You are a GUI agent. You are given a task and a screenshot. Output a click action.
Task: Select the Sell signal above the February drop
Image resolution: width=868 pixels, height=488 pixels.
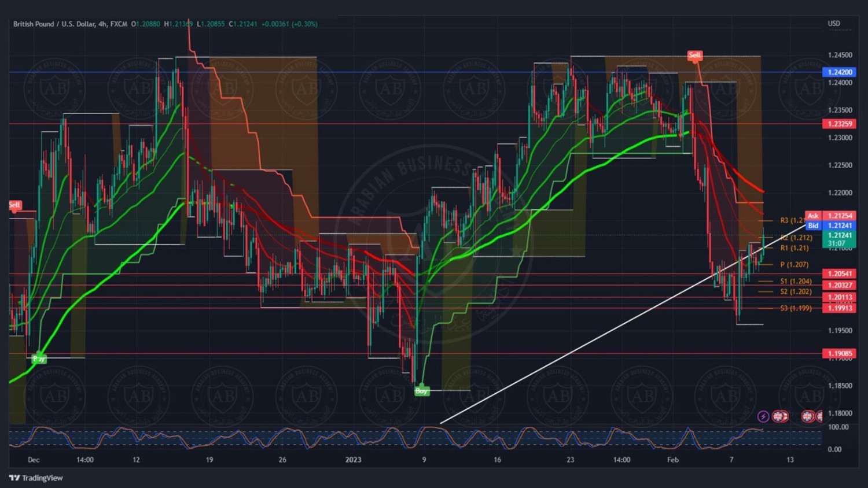point(694,56)
